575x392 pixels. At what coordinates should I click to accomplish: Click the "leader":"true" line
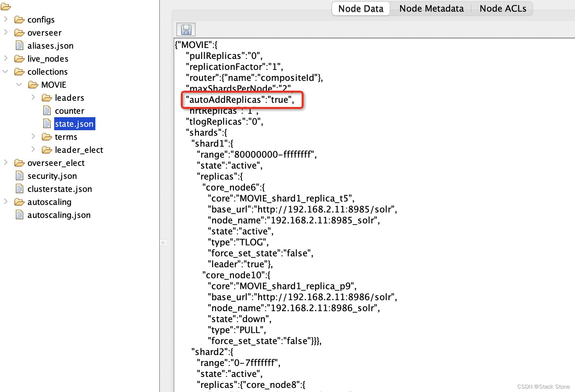tap(240, 264)
